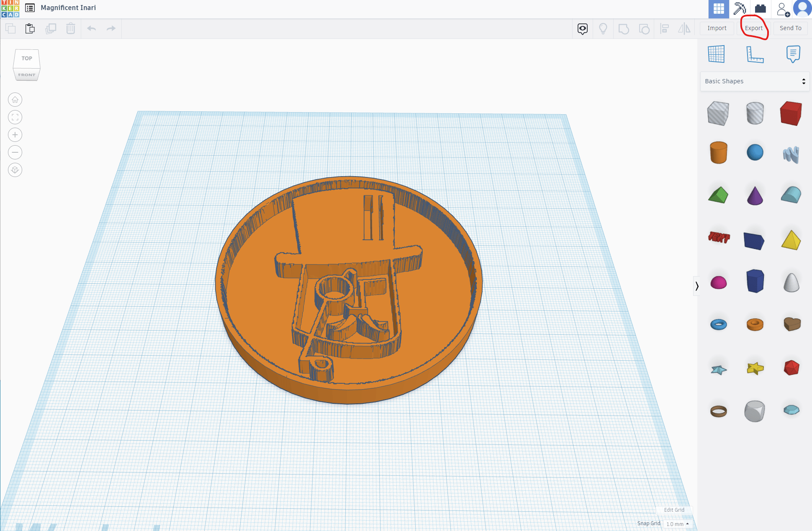Toggle the view-all eye icon
Screen dimensions: 812x531
pyautogui.click(x=582, y=28)
